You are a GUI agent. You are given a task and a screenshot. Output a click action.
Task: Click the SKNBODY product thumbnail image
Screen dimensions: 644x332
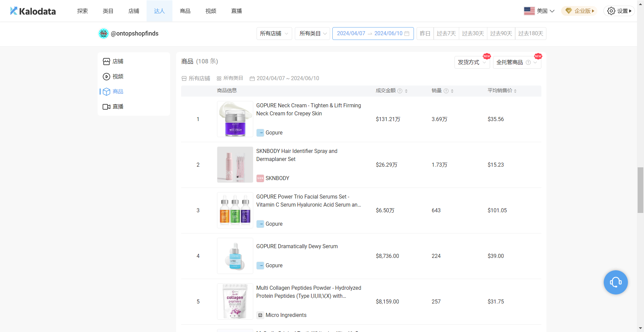[235, 165]
